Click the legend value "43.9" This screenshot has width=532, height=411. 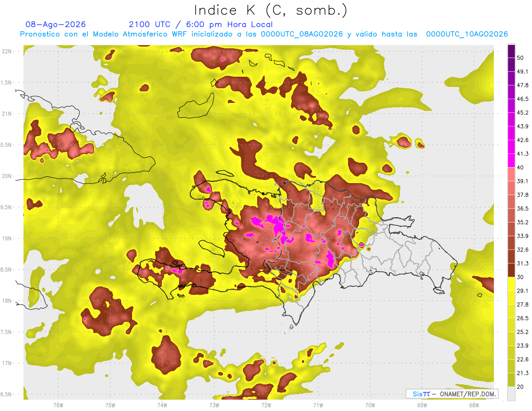coord(523,126)
